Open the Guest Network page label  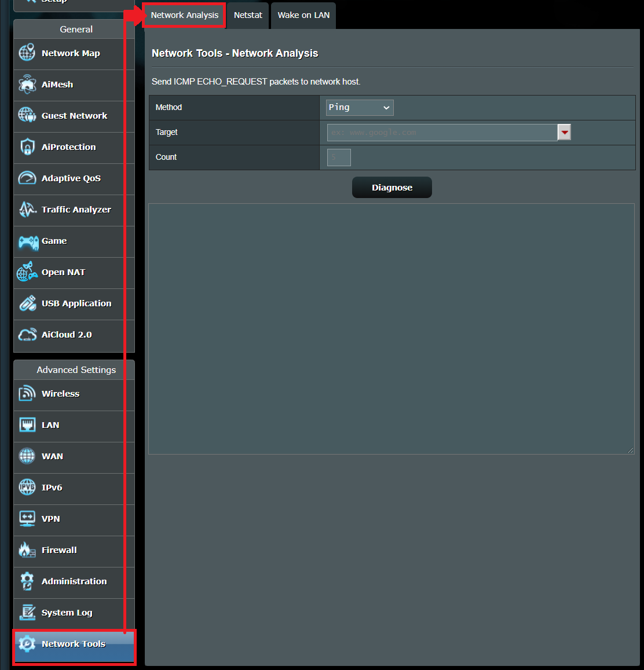pyautogui.click(x=74, y=116)
